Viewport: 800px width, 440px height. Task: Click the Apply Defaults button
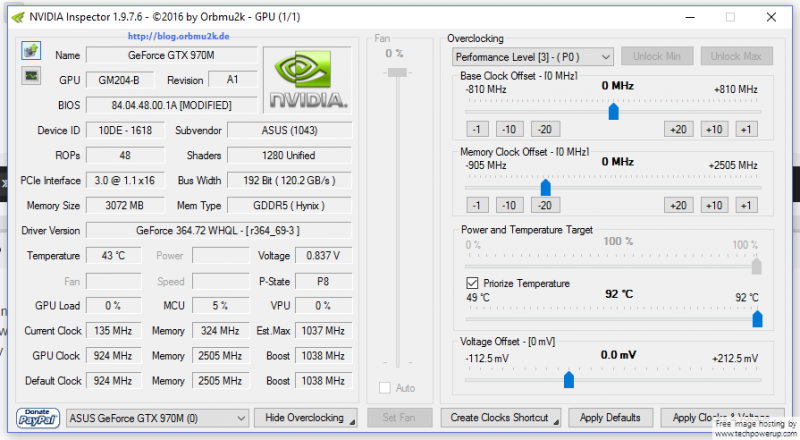click(610, 418)
